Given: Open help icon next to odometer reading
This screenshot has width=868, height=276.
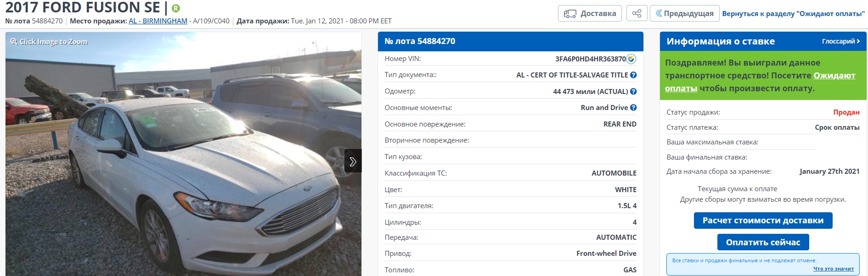Looking at the screenshot, I should [633, 91].
